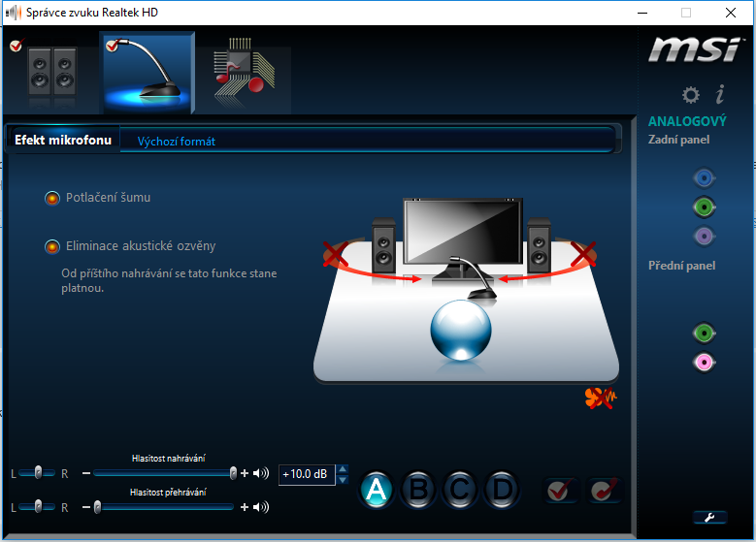Screen dimensions: 756x542
Task: Select preset D
Action: click(502, 490)
